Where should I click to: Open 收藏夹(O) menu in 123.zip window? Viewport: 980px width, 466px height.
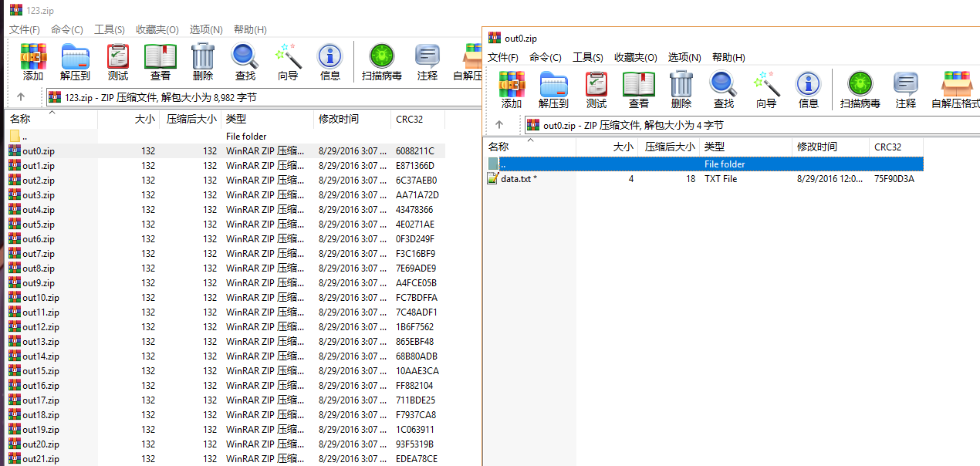point(157,29)
